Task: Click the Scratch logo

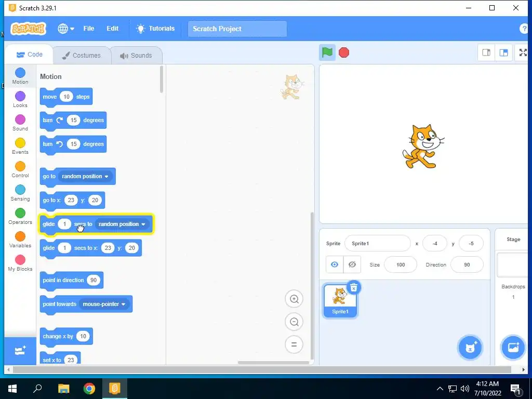Action: tap(28, 29)
